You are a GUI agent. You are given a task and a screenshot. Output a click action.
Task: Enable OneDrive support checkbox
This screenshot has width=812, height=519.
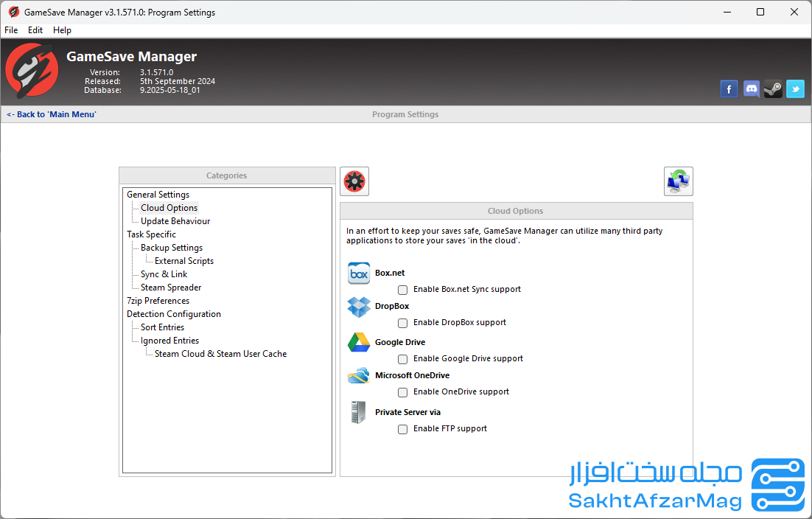pyautogui.click(x=402, y=392)
